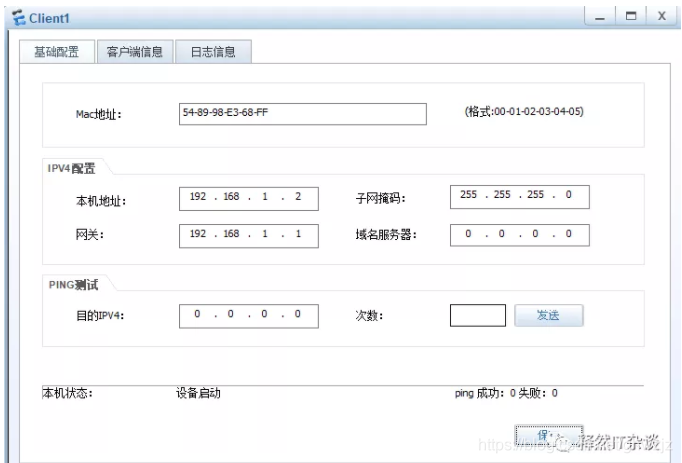Image resolution: width=682 pixels, height=463 pixels.
Task: Click the 本机地址 IP field
Action: pos(249,199)
